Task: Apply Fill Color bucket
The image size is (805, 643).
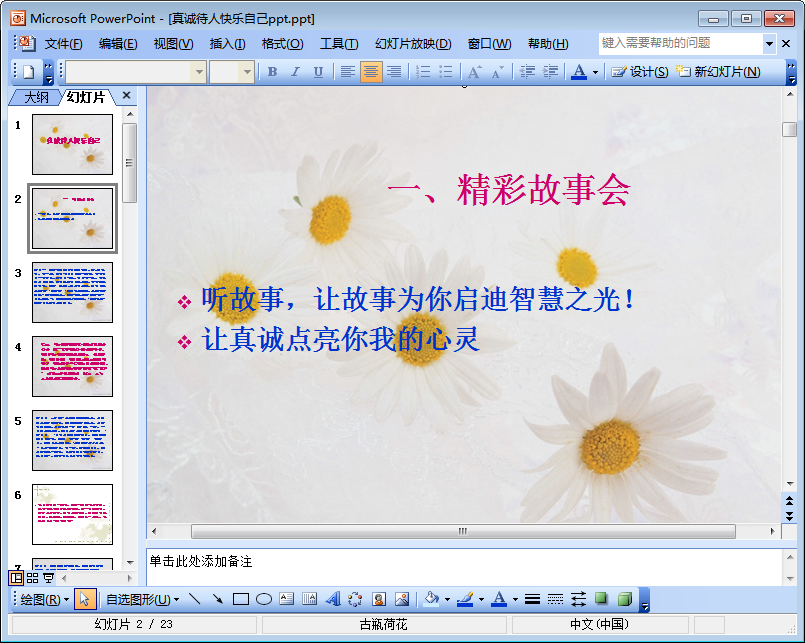Action: [431, 599]
